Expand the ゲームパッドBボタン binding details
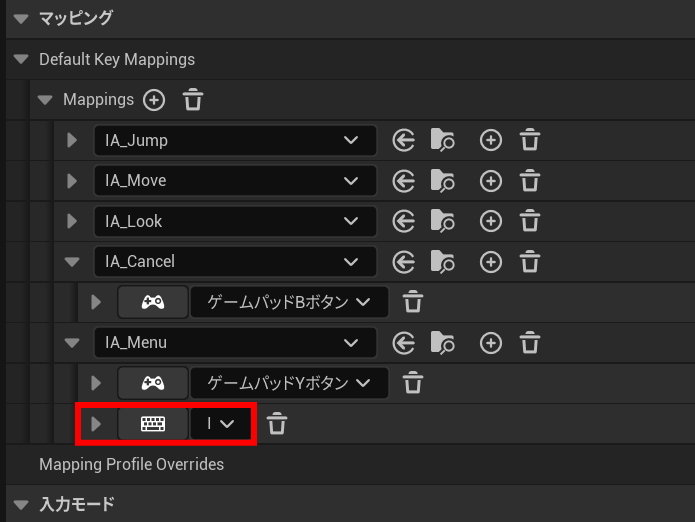Screen dimensions: 695x522 [96, 302]
